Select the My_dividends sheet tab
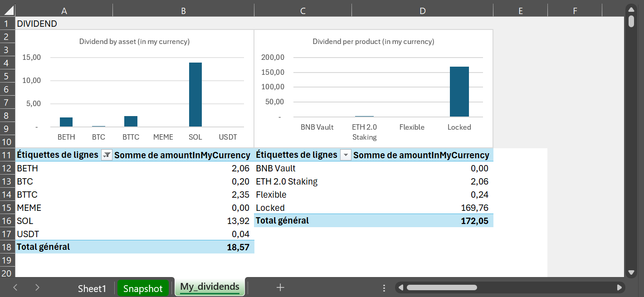This screenshot has width=644, height=297. click(210, 287)
